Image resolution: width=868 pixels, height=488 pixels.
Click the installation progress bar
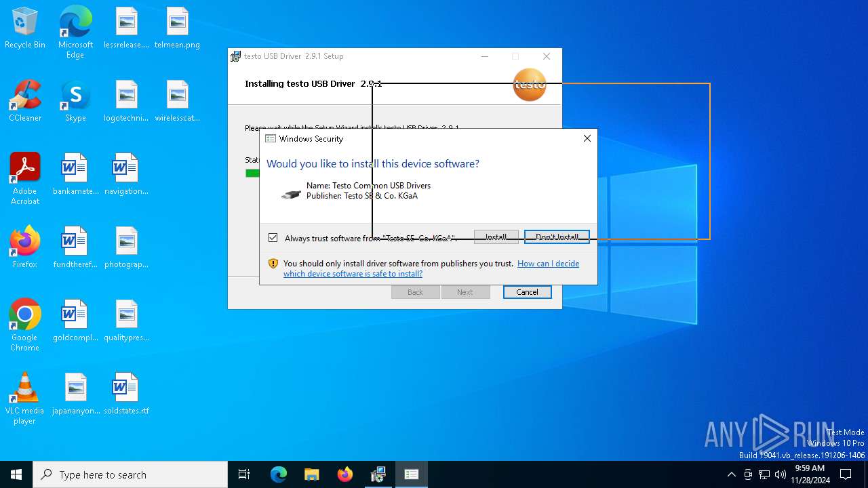pyautogui.click(x=252, y=174)
